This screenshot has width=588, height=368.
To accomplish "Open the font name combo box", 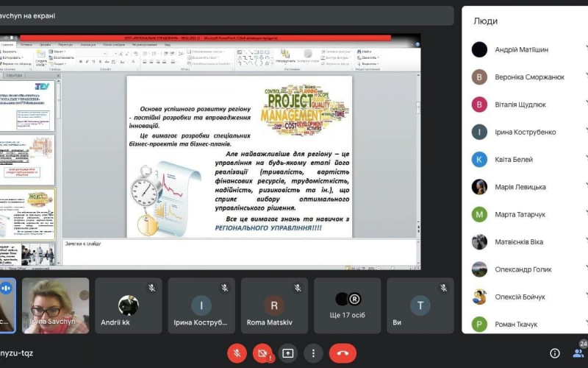I will tap(93, 54).
